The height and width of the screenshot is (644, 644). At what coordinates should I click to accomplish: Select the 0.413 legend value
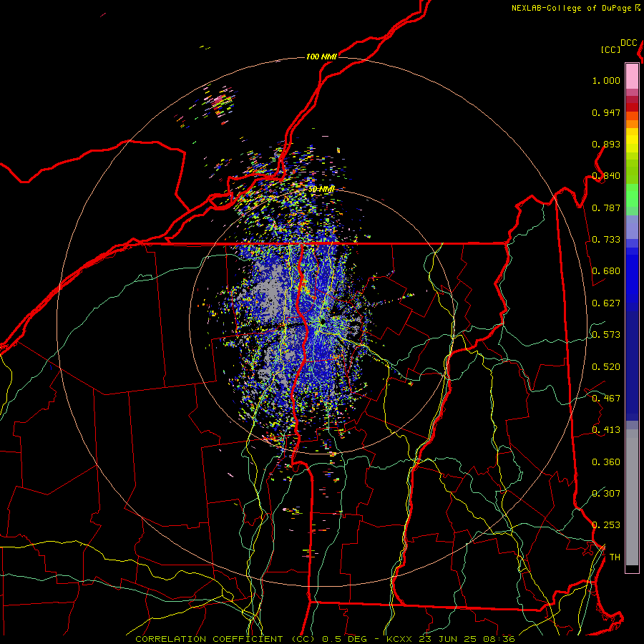[606, 430]
